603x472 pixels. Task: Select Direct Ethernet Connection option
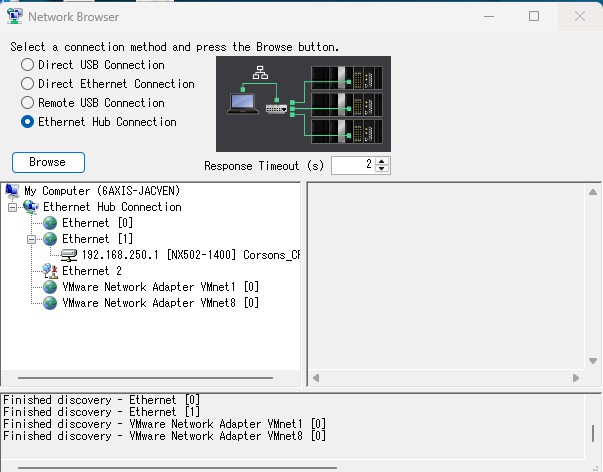tap(28, 84)
